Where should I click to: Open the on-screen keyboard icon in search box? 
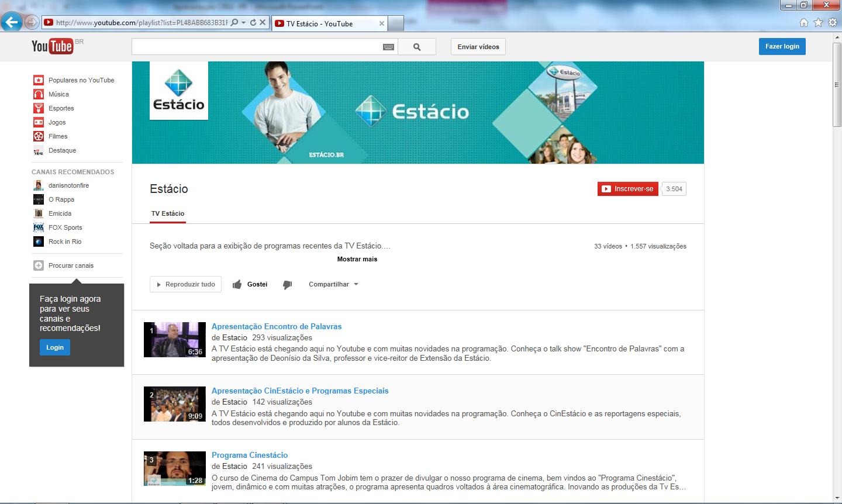pyautogui.click(x=388, y=47)
